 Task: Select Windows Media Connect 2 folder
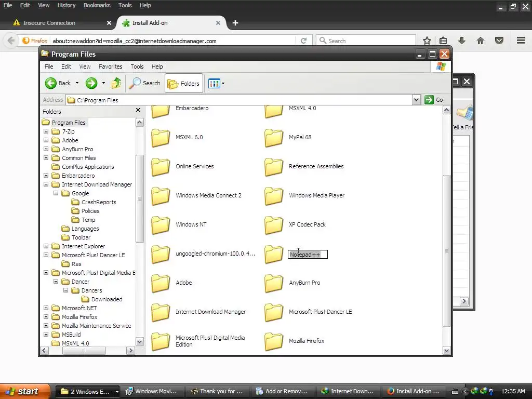pyautogui.click(x=161, y=196)
